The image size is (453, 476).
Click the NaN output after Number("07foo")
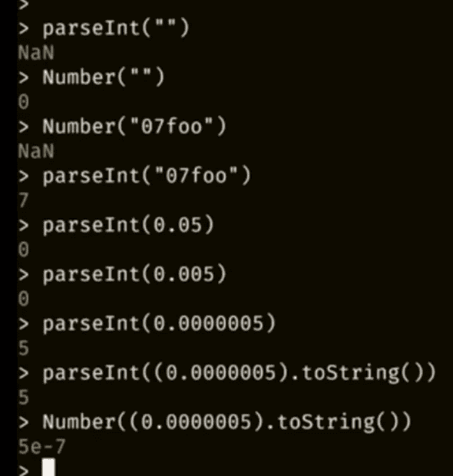(36, 151)
